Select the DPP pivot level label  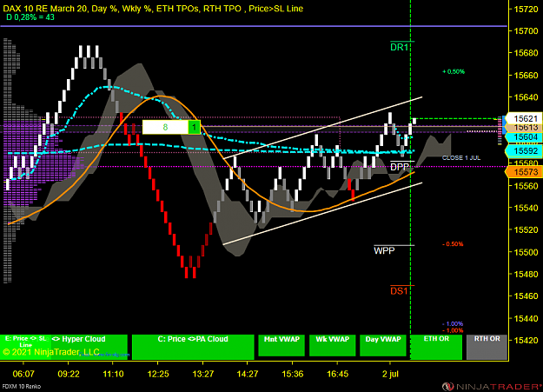pos(400,167)
